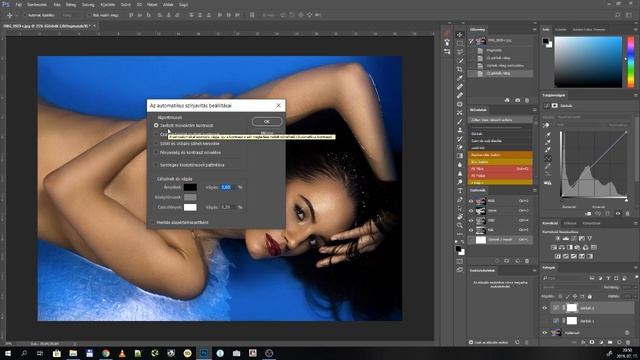Click the Channels panel trash icon
The height and width of the screenshot is (360, 640).
(527, 260)
